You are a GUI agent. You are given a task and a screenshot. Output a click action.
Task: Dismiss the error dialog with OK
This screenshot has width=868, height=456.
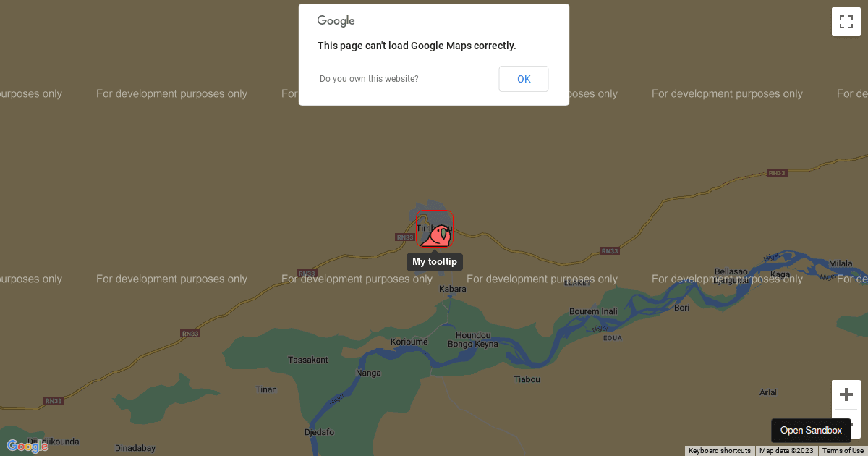(x=524, y=79)
